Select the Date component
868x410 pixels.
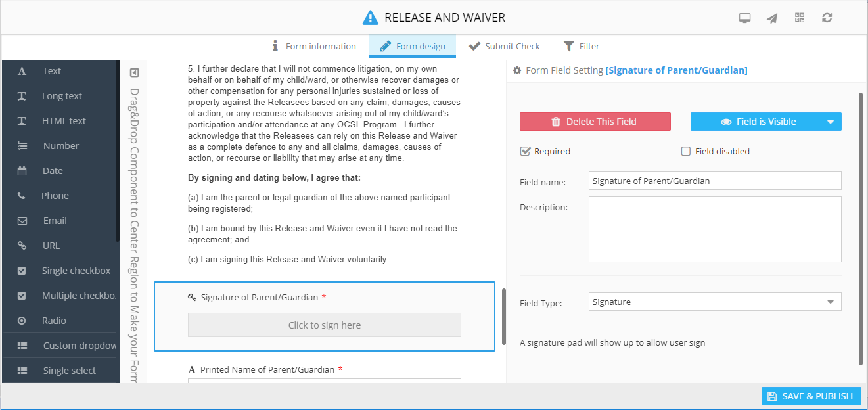pyautogui.click(x=60, y=171)
